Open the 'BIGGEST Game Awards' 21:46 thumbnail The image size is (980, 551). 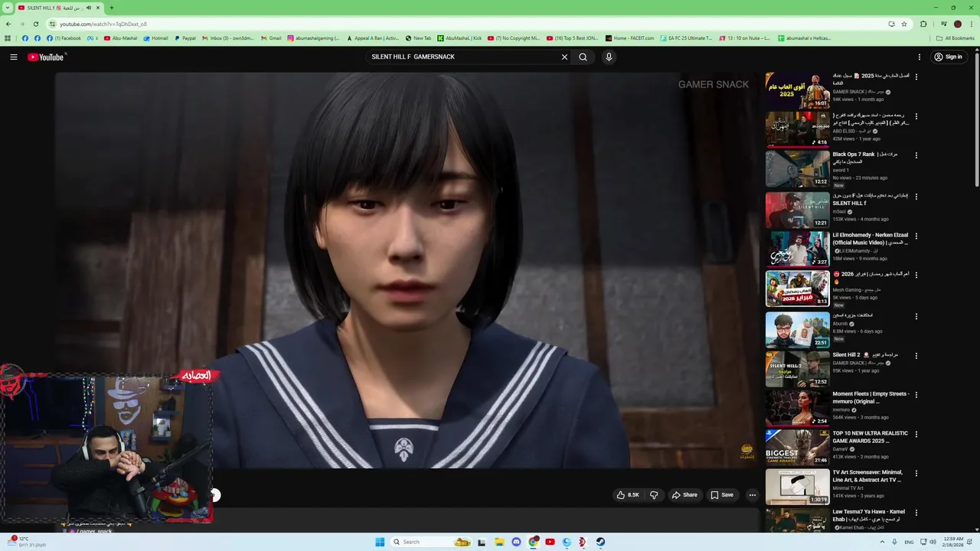797,448
